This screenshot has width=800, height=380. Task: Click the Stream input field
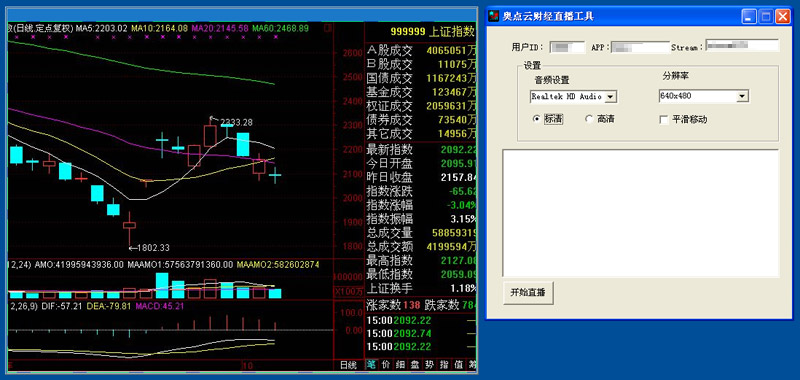pos(742,45)
